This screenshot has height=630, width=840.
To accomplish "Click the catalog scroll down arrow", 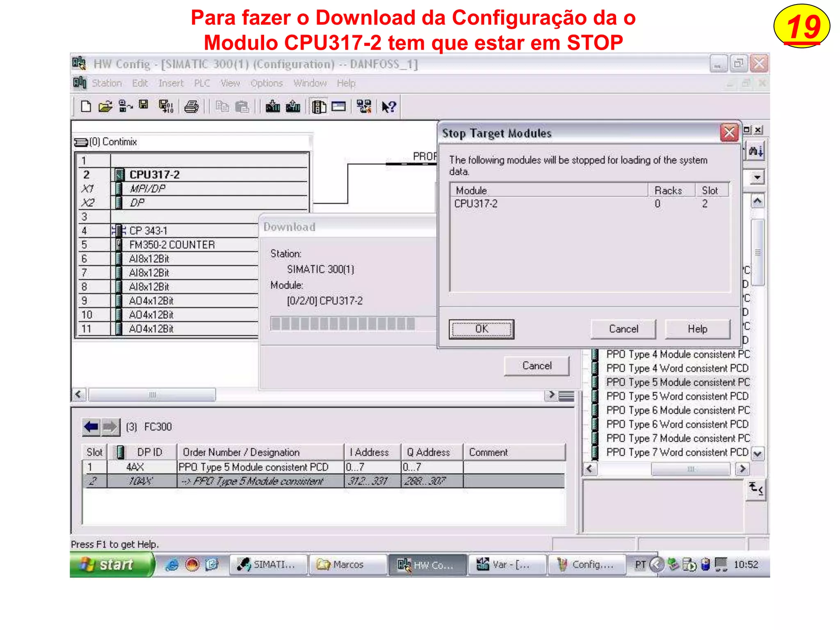I will pyautogui.click(x=758, y=454).
